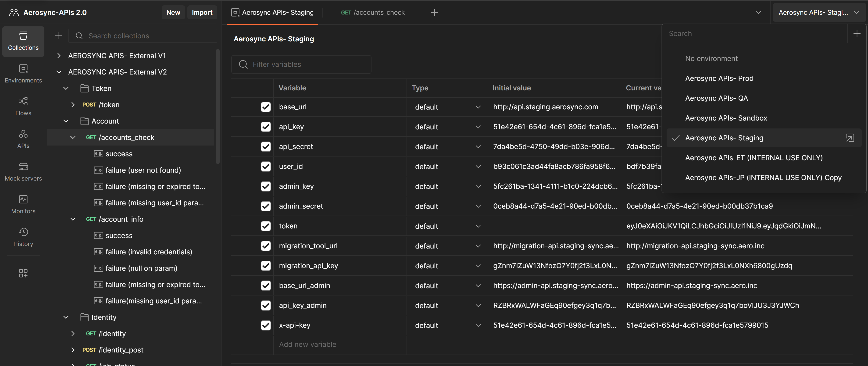Collapse the GET /account_info request

pos(73,219)
